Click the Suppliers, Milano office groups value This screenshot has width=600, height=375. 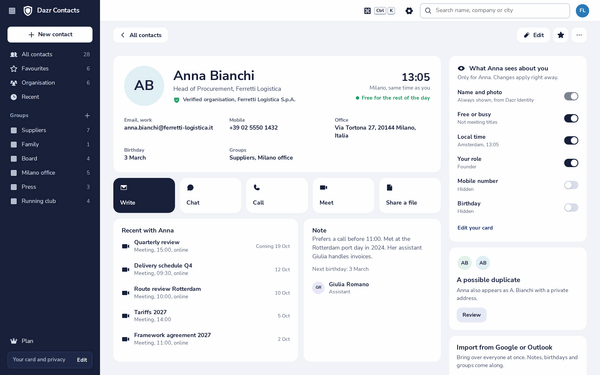pyautogui.click(x=261, y=158)
